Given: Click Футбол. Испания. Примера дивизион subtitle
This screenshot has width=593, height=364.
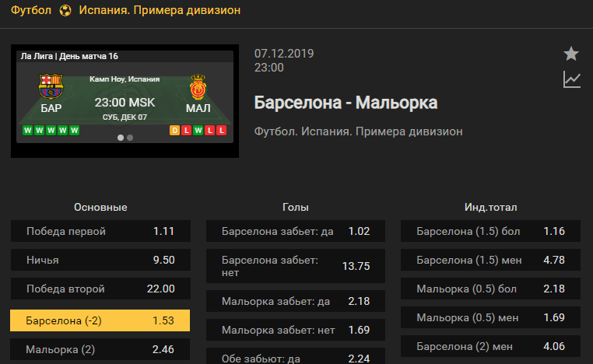Looking at the screenshot, I should click(358, 131).
